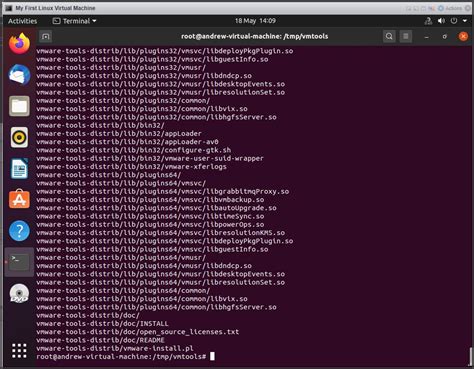Click the volume speaker icon
This screenshot has height=369, width=474.
click(441, 21)
